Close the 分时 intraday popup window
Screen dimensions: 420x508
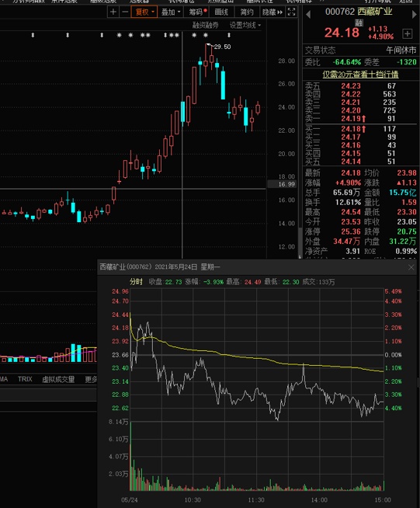coord(411,267)
